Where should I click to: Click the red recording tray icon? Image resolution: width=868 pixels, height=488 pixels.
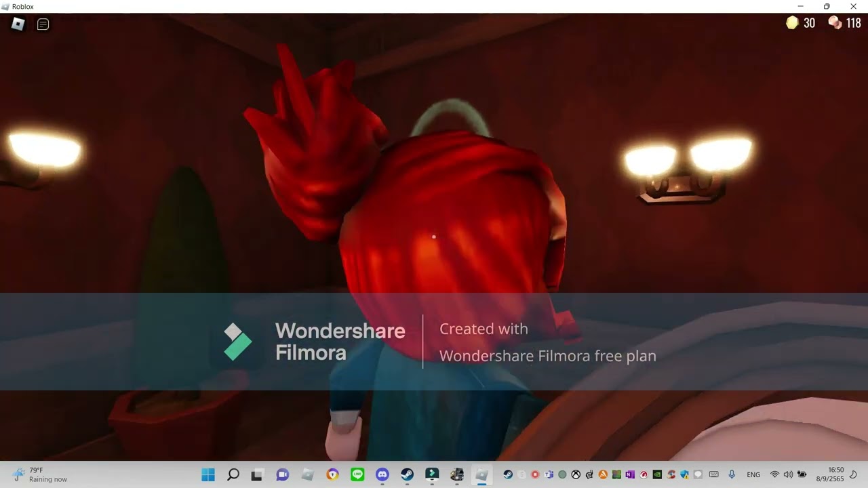(535, 474)
